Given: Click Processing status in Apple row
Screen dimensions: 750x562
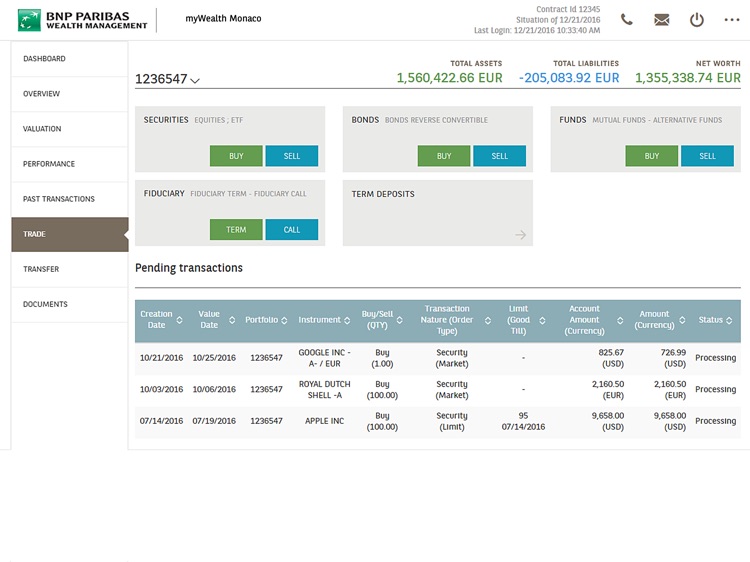Looking at the screenshot, I should coord(716,421).
